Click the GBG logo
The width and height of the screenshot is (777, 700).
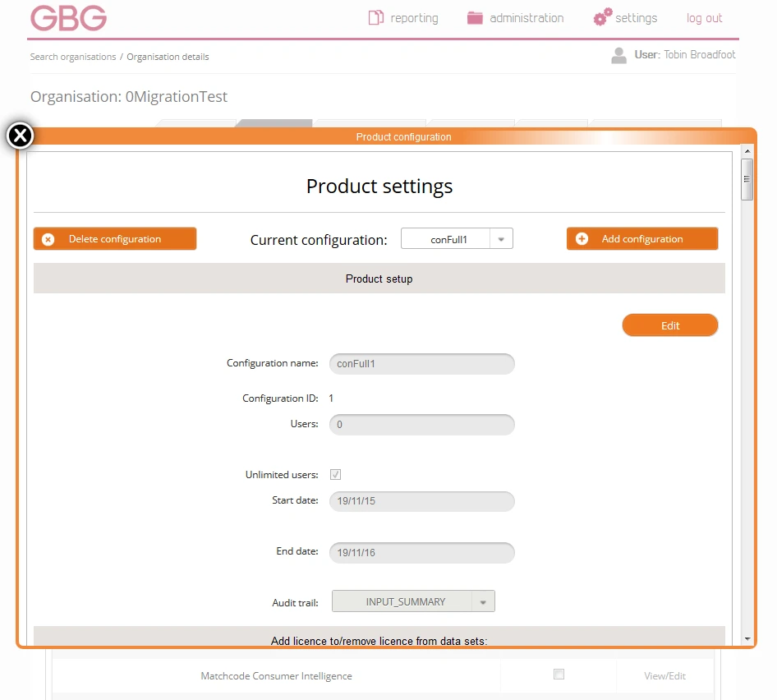(x=68, y=18)
